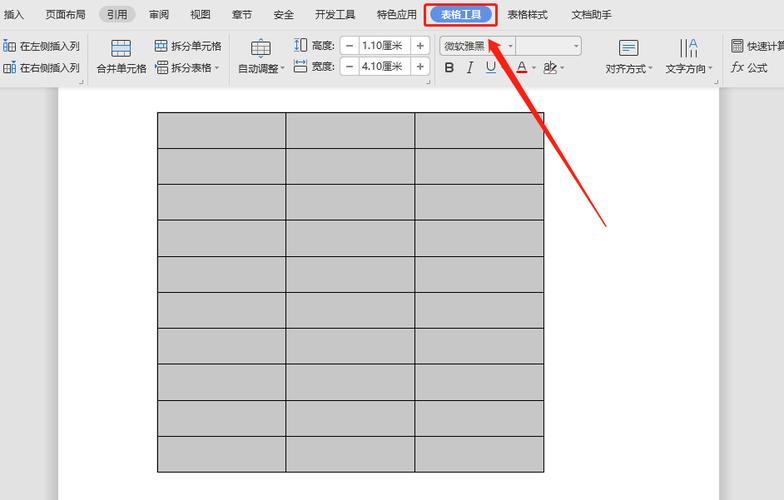Insert a column on the left (在左侧插入列)
Screen dimensions: 784x500
[42, 46]
